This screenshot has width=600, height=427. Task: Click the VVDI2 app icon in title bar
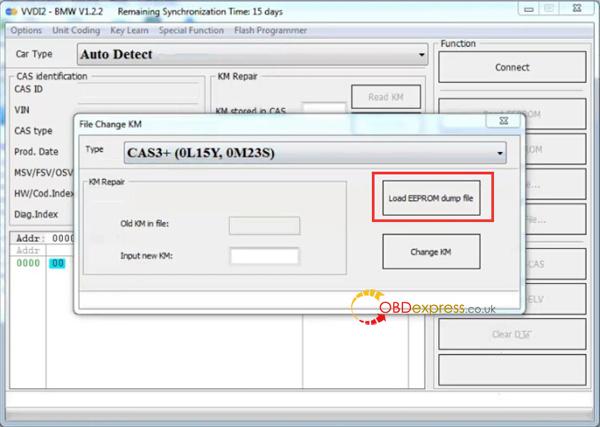(x=11, y=12)
